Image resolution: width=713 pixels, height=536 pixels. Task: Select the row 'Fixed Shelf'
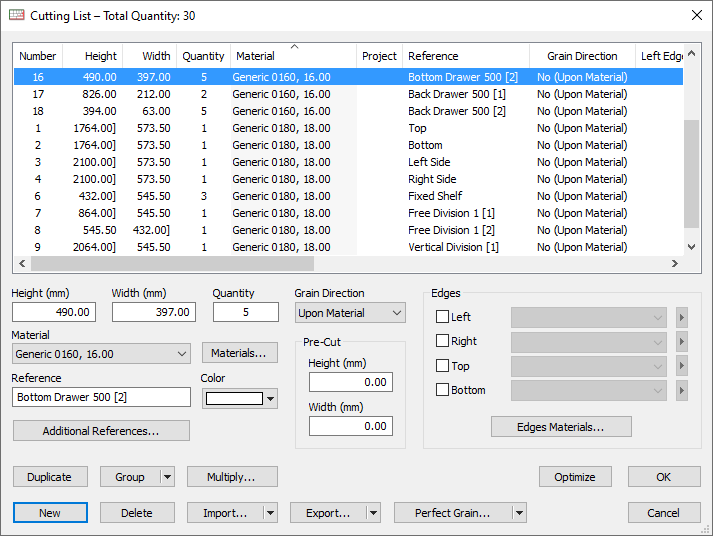(x=348, y=196)
